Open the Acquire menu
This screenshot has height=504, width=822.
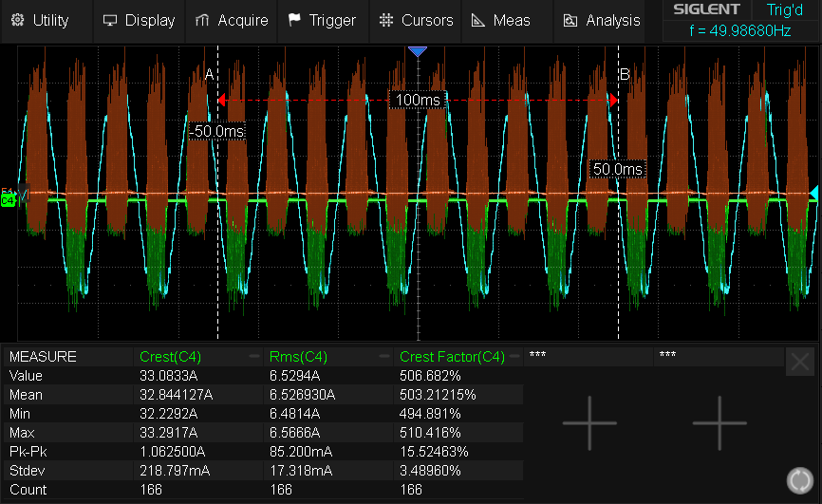coord(232,20)
